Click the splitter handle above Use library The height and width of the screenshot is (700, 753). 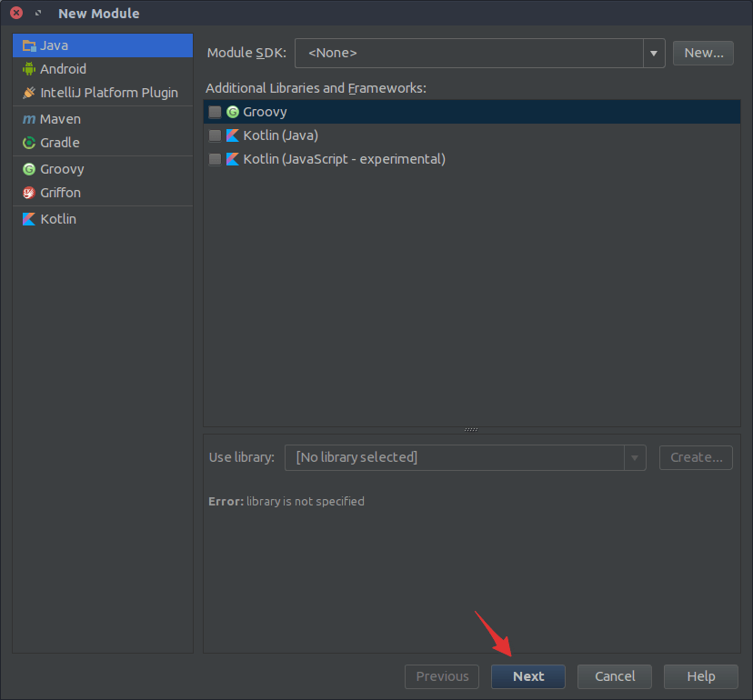pyautogui.click(x=471, y=429)
